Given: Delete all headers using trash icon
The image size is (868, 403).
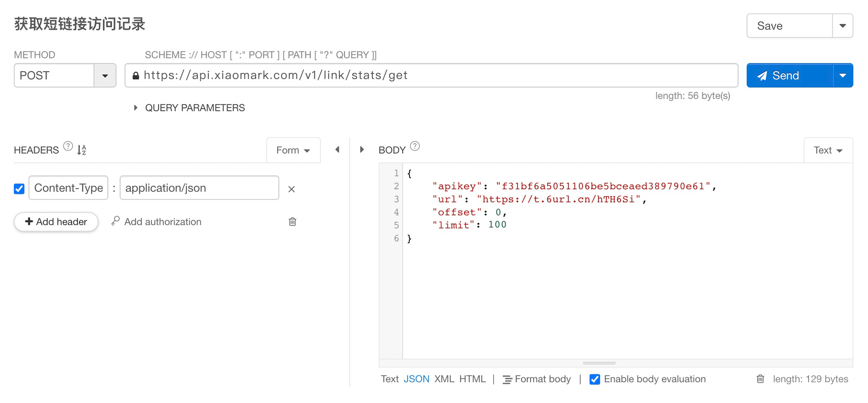Looking at the screenshot, I should [292, 222].
